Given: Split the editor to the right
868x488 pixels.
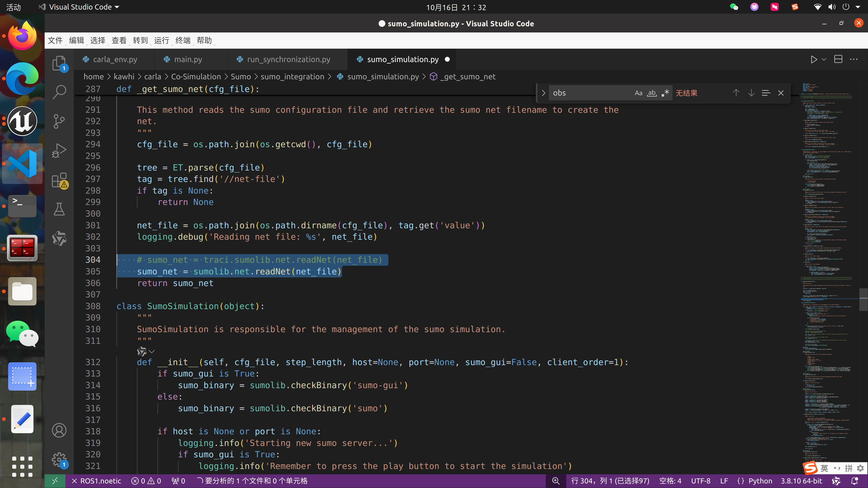Looking at the screenshot, I should pyautogui.click(x=838, y=59).
